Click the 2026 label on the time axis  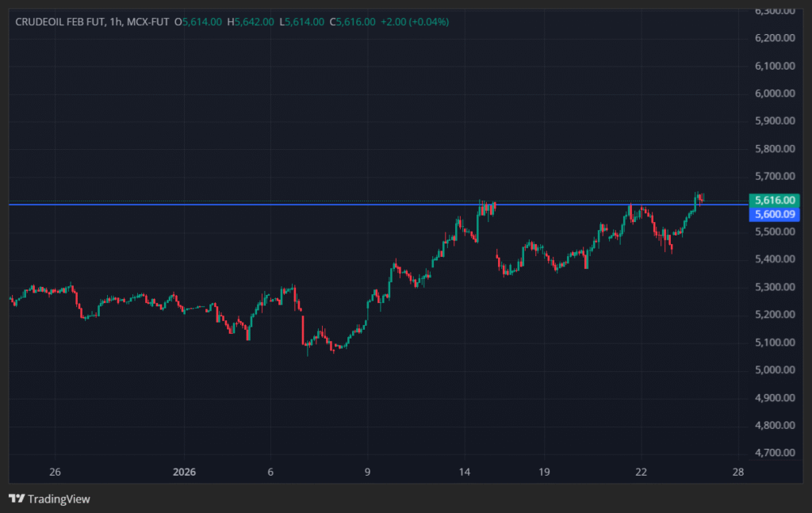(x=184, y=473)
